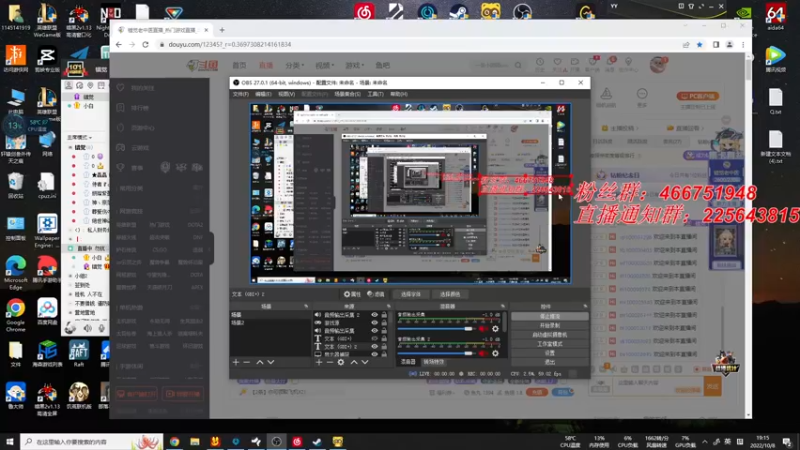Mute mixer channel 音频输出采集 2 speaker icon
Image resolution: width=800 pixels, height=450 pixels.
pos(483,353)
